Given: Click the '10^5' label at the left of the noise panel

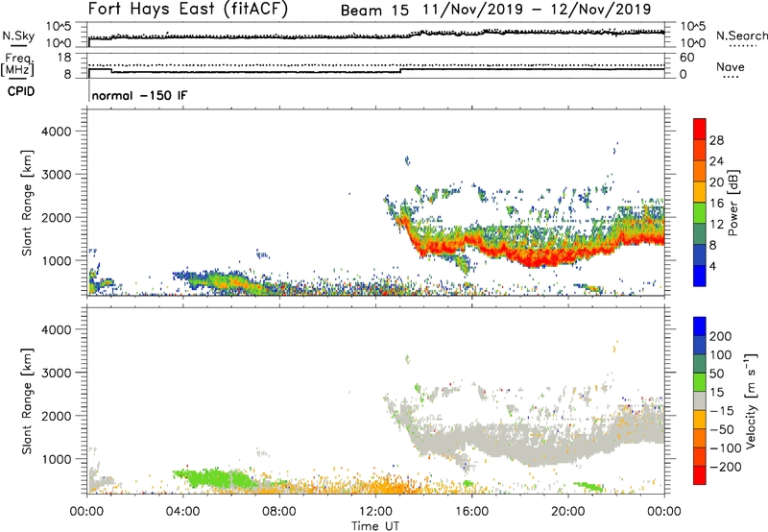Looking at the screenshot, I should (59, 27).
